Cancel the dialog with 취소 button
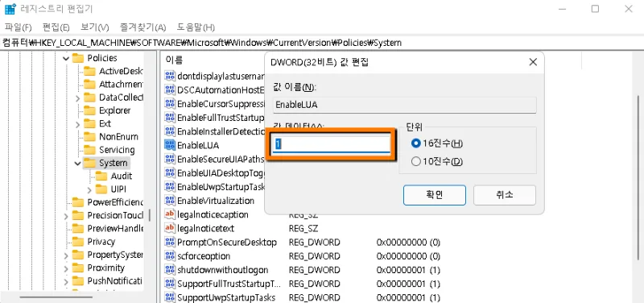The width and height of the screenshot is (644, 303). pos(505,195)
